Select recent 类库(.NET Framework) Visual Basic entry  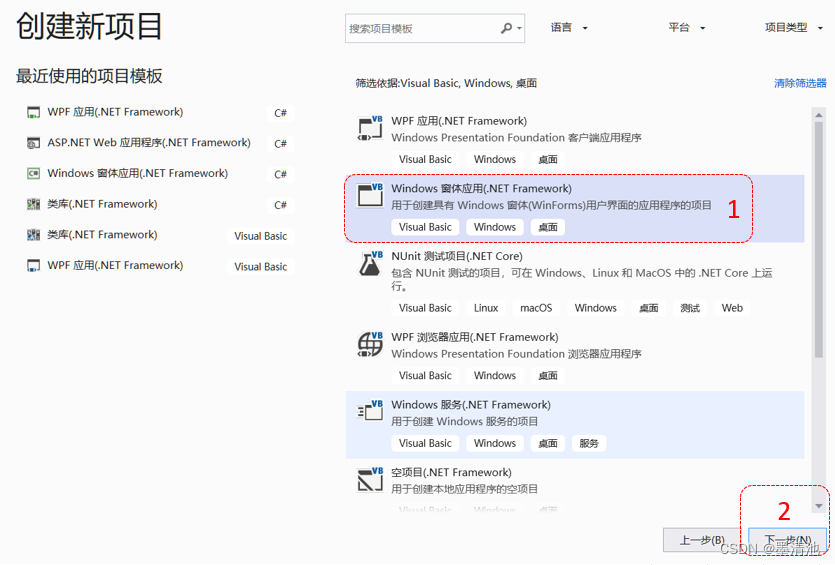(x=160, y=235)
